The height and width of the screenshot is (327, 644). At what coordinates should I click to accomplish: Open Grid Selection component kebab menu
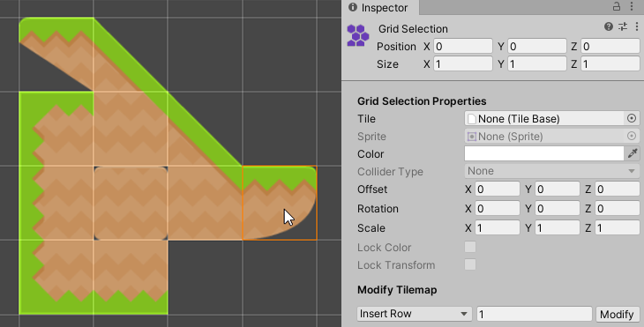[x=637, y=26]
